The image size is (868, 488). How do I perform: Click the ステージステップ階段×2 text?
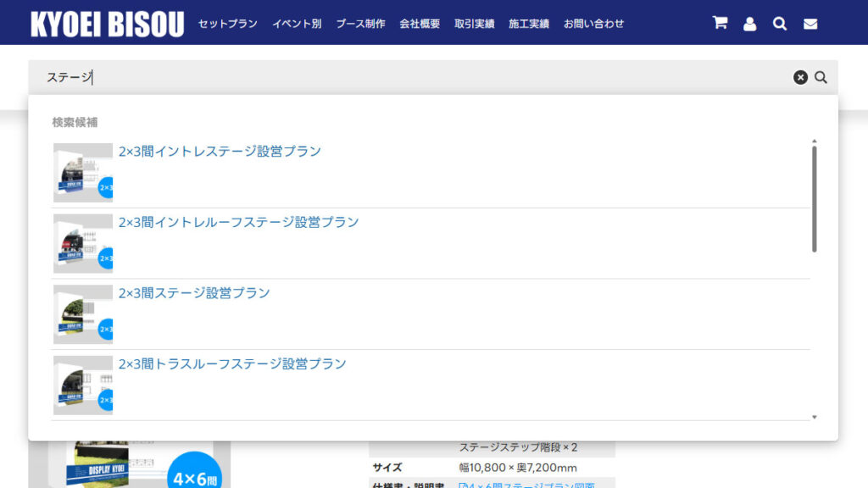(518, 447)
